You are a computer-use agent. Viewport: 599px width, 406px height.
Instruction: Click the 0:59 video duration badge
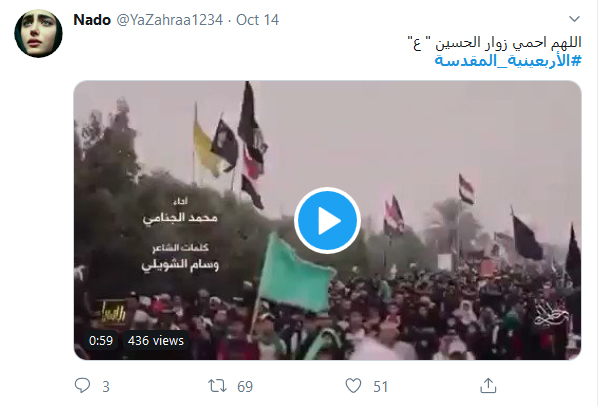(101, 340)
